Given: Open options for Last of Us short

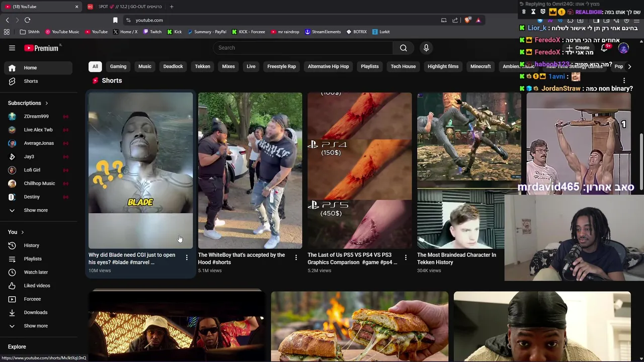Looking at the screenshot, I should 406,258.
